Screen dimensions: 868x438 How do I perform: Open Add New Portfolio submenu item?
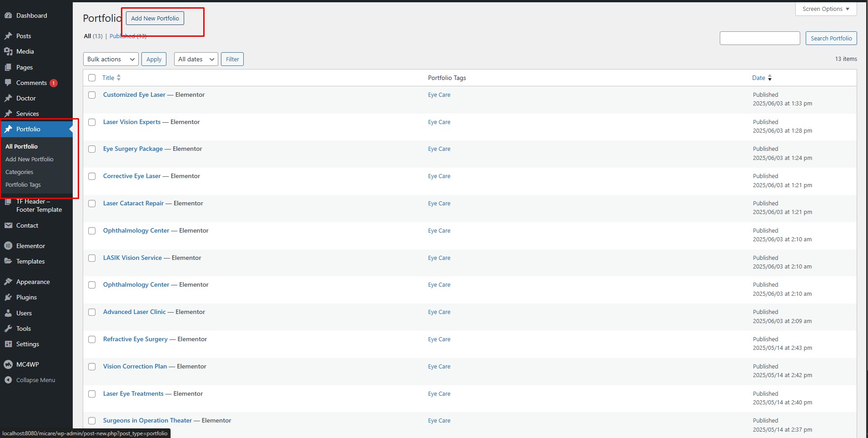(x=30, y=159)
